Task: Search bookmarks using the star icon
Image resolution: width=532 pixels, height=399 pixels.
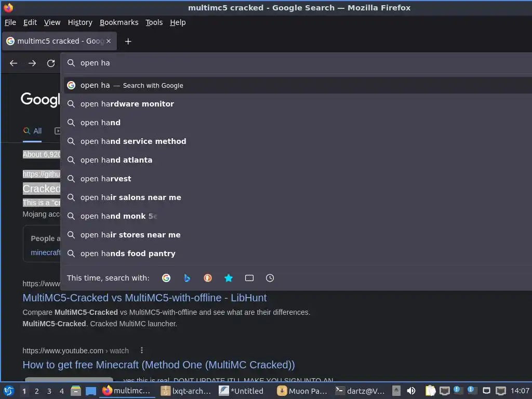Action: [229, 278]
